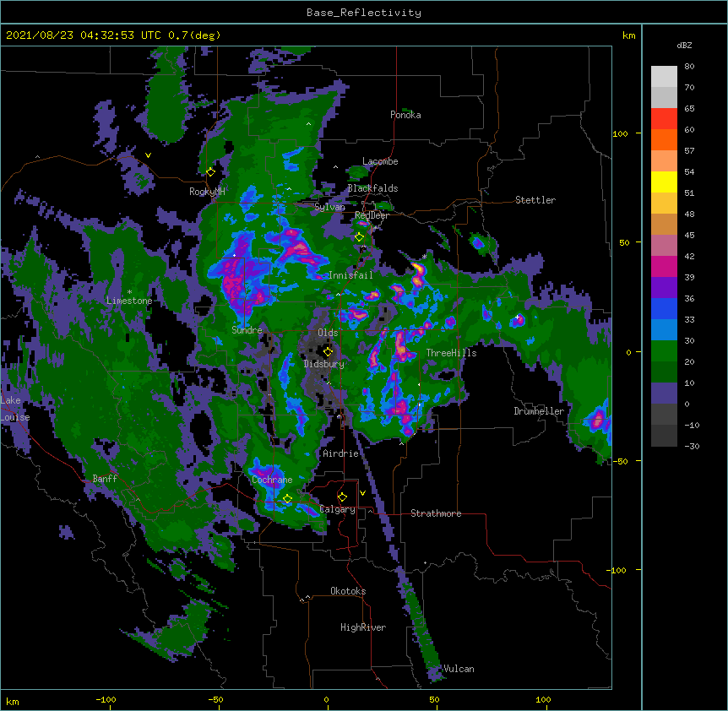The width and height of the screenshot is (728, 711).
Task: Click the asterisk marker above Limestone label
Action: 129,292
